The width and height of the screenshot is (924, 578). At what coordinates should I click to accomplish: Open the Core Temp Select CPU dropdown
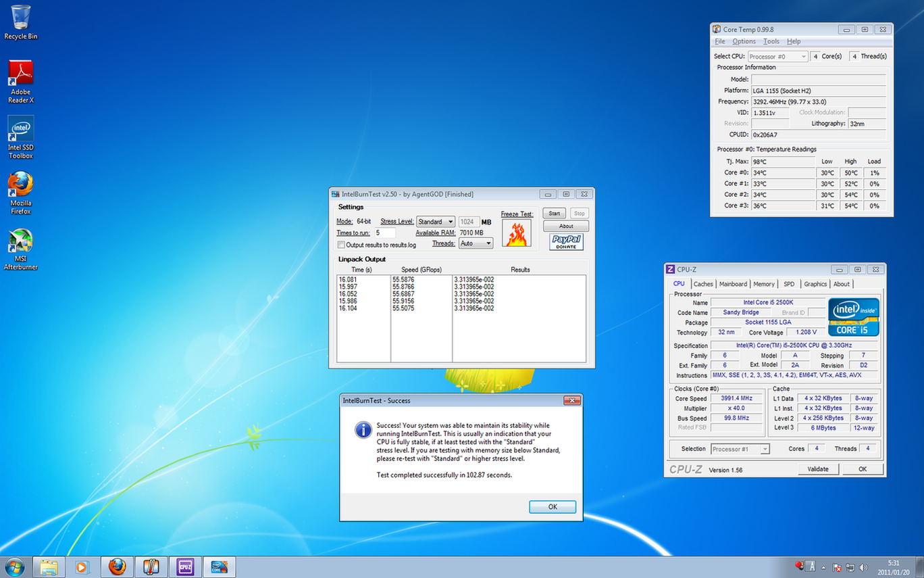(x=777, y=57)
